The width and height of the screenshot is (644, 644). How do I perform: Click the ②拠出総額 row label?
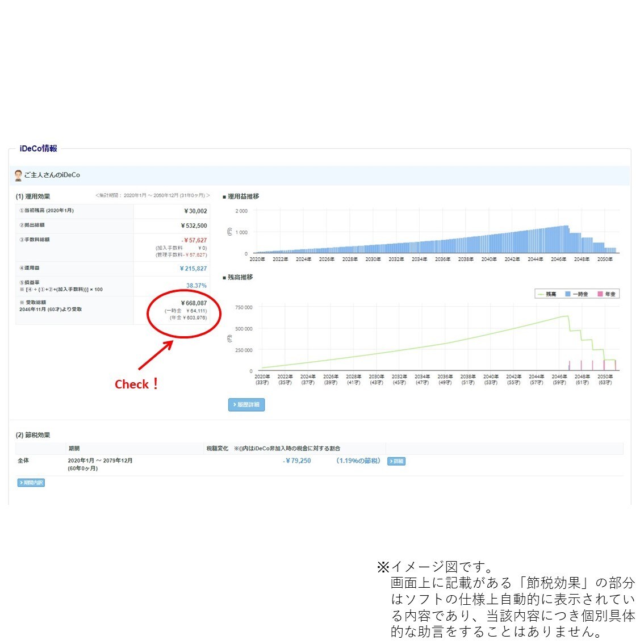point(32,225)
